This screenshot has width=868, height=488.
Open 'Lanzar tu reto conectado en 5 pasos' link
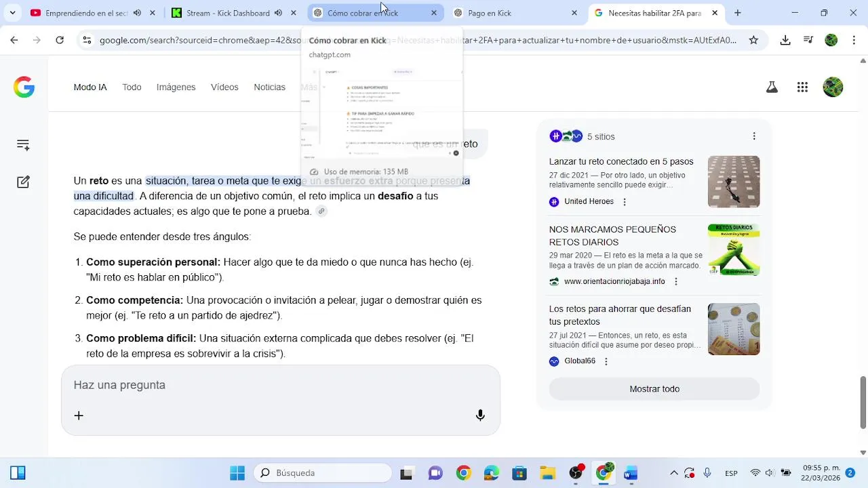[x=621, y=162]
